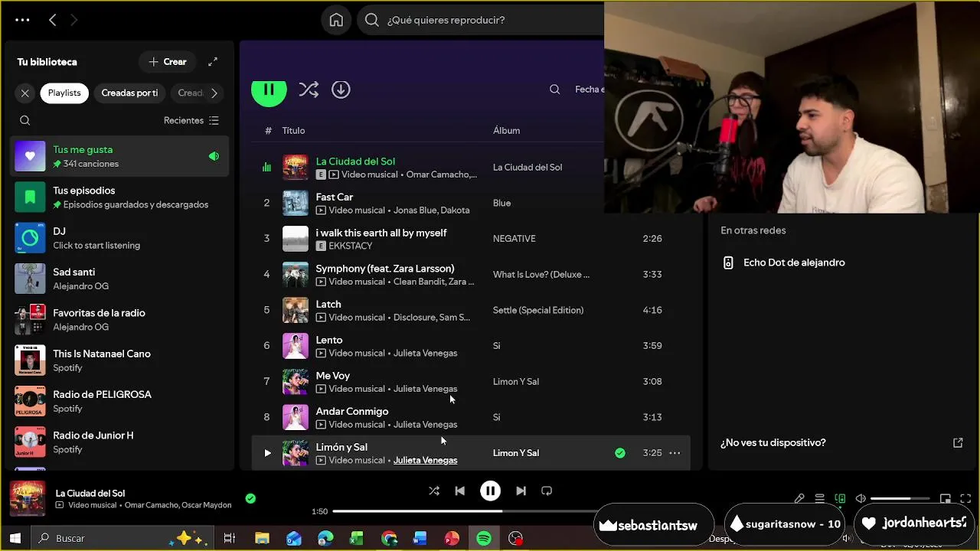Open 'Radio de Junior H' playlist
This screenshot has width=980, height=551.
click(x=119, y=442)
